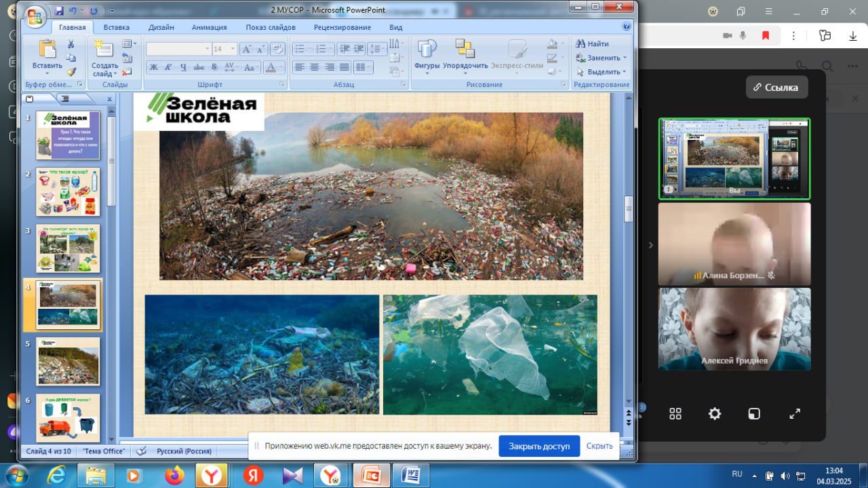
Task: Toggle Underline (Ч) formatting
Action: [x=184, y=67]
